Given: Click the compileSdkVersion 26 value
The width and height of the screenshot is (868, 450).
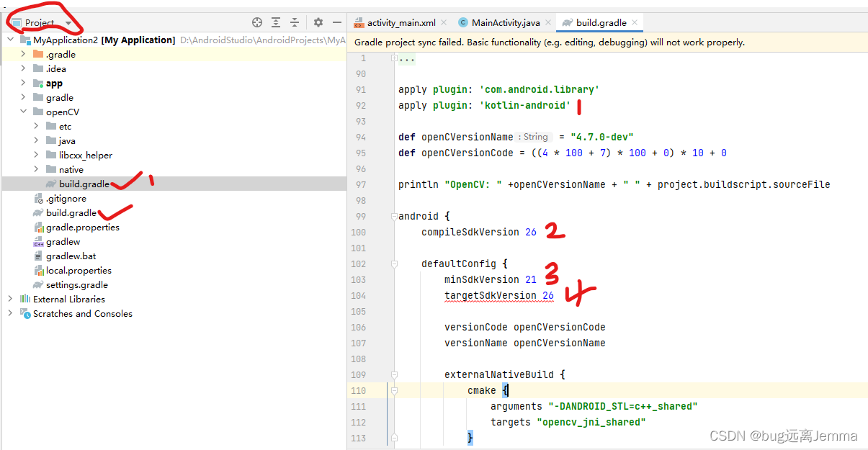Looking at the screenshot, I should click(531, 232).
